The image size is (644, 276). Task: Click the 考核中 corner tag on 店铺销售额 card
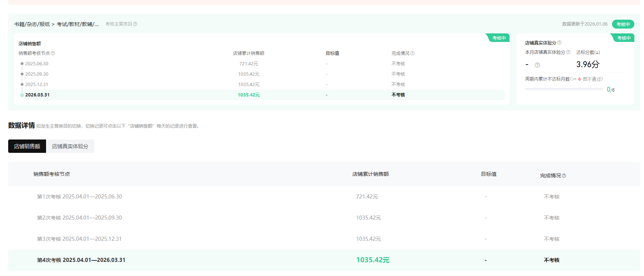tap(498, 38)
